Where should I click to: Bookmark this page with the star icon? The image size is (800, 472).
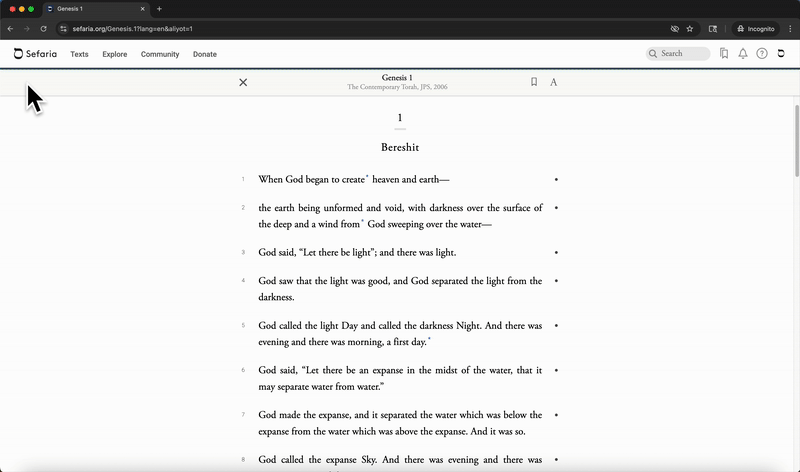click(690, 29)
